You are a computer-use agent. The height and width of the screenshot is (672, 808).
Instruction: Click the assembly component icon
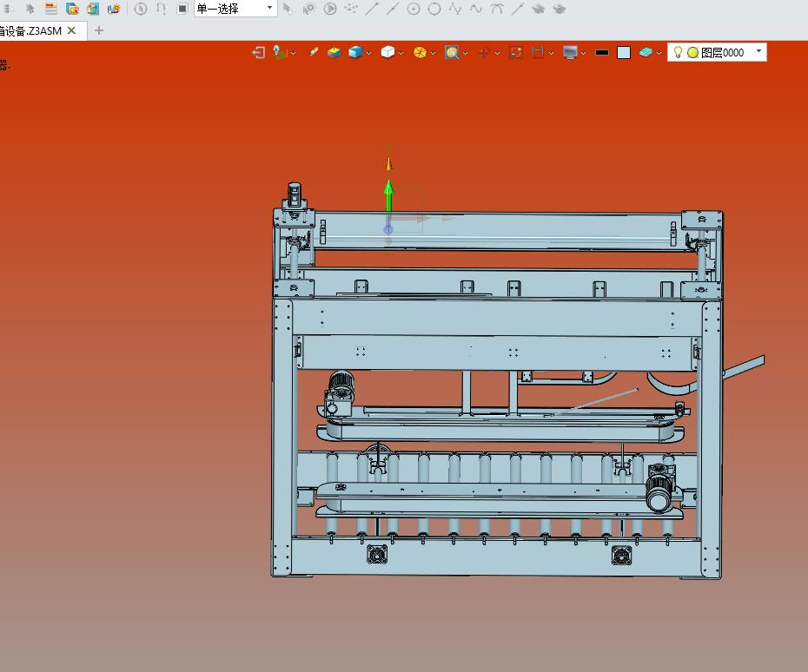pyautogui.click(x=113, y=8)
